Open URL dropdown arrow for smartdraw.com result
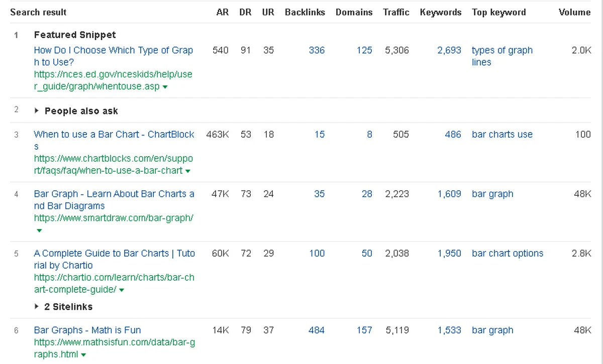 point(39,231)
